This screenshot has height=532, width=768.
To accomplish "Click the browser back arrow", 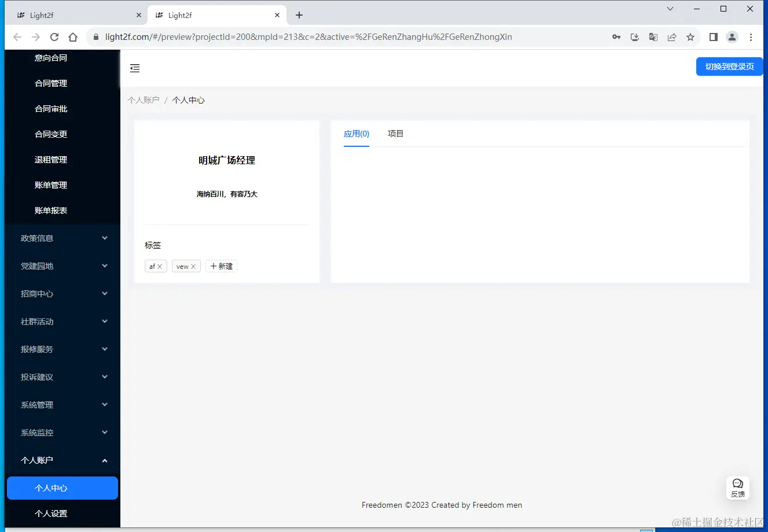I will coord(17,37).
